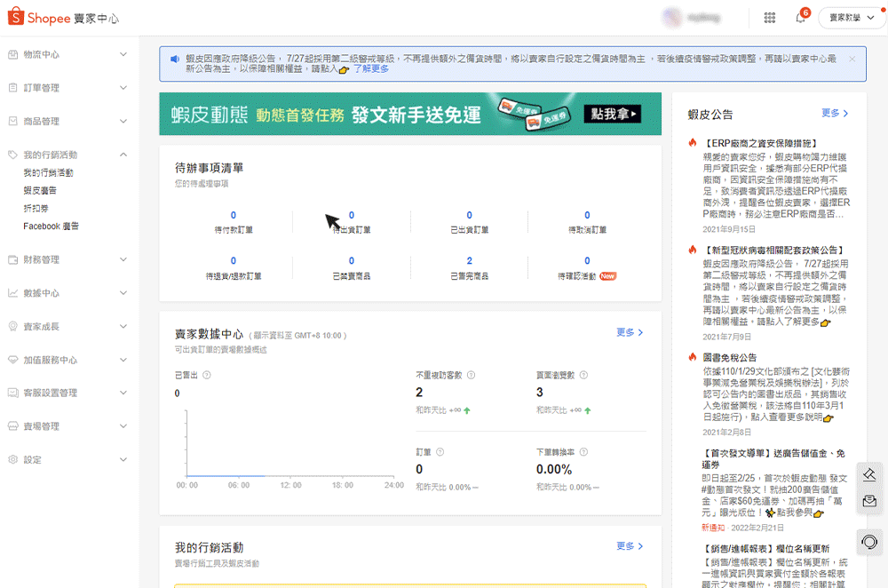Click the 數據中心 chart icon
888x588 pixels.
click(13, 293)
